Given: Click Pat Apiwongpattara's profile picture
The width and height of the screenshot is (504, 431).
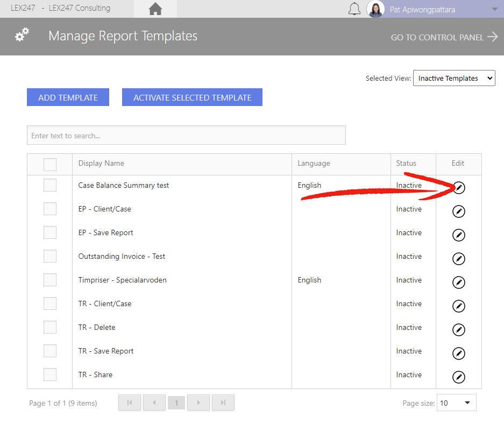Looking at the screenshot, I should [375, 9].
